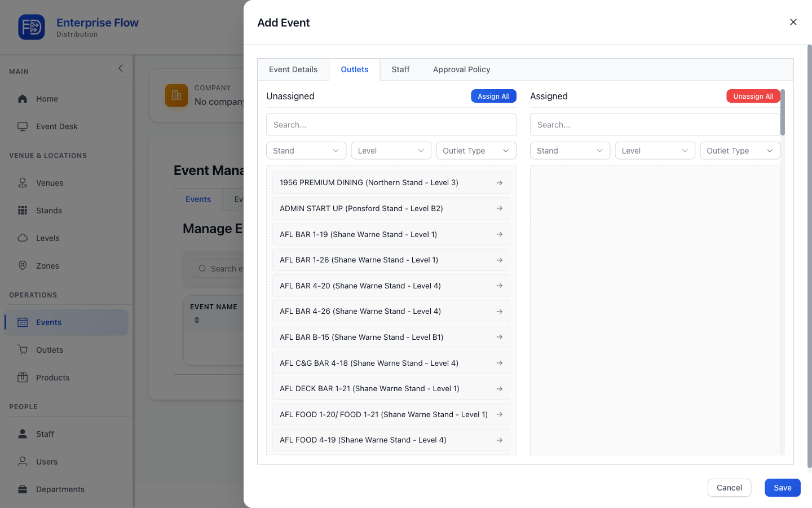Select AFL C&G BAR 4-18 outlet row
The width and height of the screenshot is (812, 508).
pos(391,363)
